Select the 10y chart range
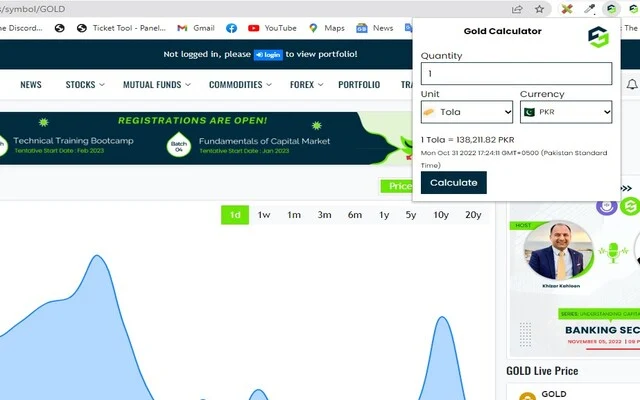 click(x=441, y=215)
